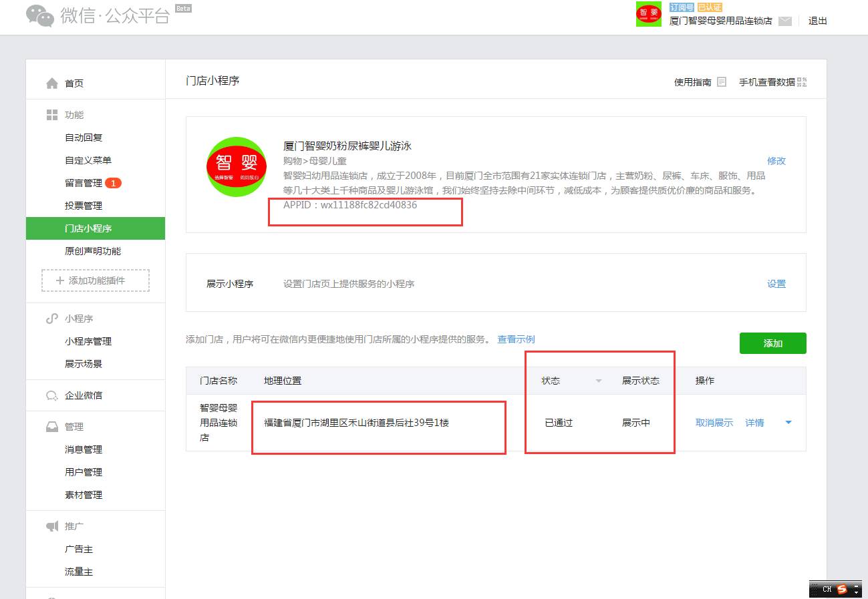Open 用户管理 in sidebar
The image size is (868, 599).
click(84, 472)
